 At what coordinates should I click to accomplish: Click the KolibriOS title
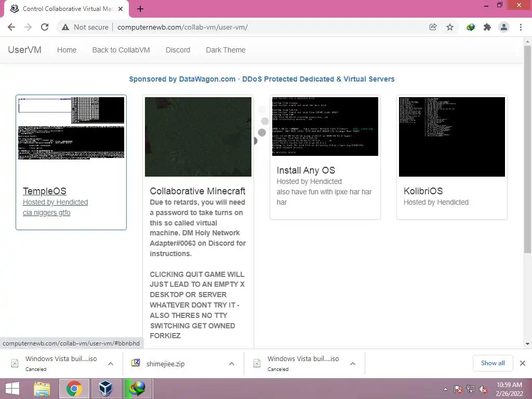(423, 191)
